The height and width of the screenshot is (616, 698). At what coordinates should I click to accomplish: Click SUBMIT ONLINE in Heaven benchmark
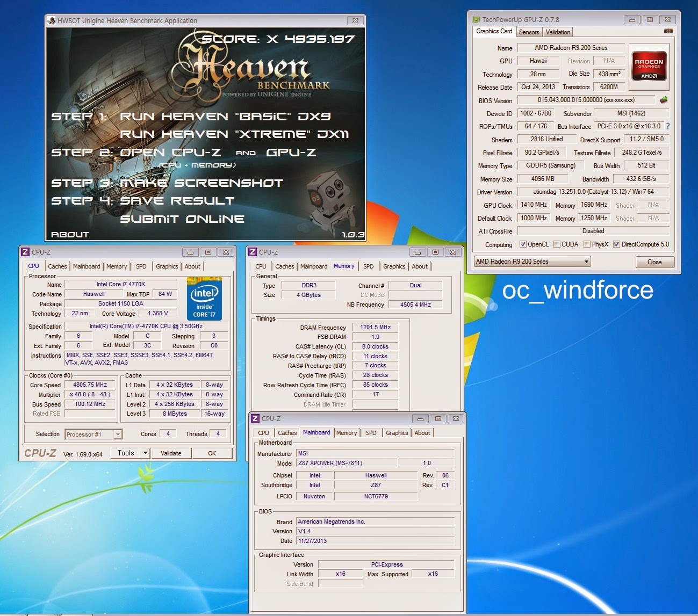182,219
